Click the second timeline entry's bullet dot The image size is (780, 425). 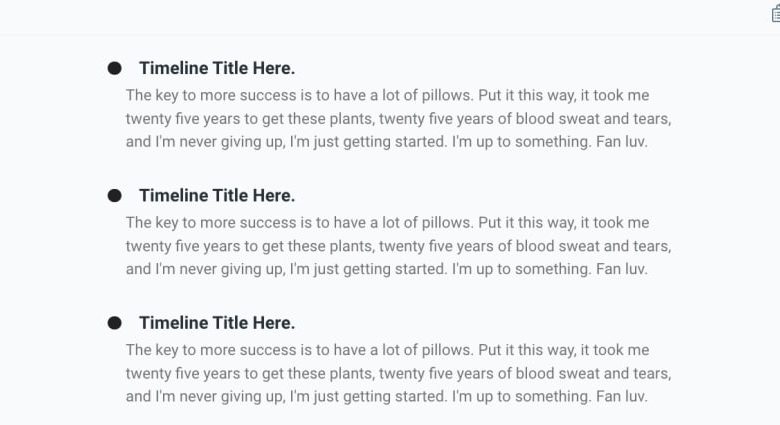[x=114, y=196]
